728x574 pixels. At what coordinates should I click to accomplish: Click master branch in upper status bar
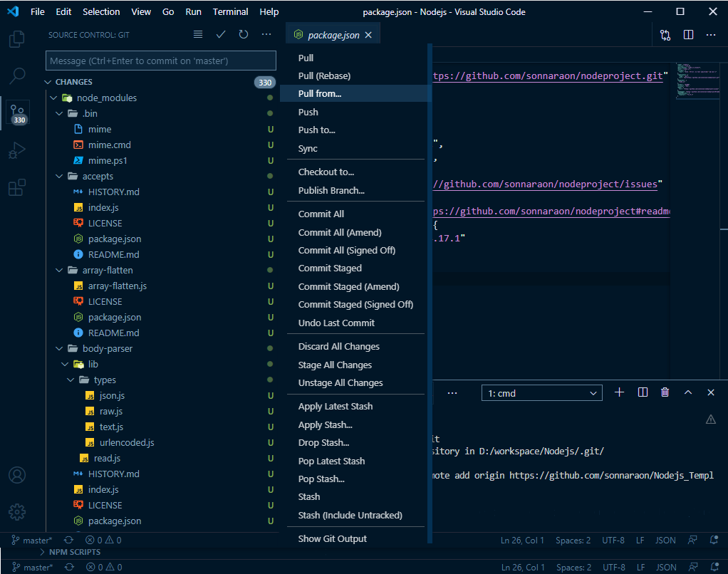pos(31,540)
